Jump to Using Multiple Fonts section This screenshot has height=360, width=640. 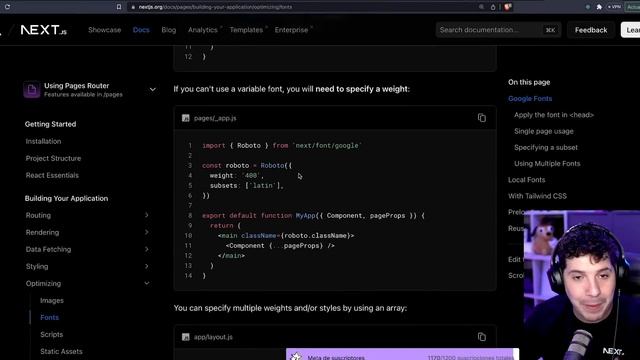pyautogui.click(x=547, y=164)
